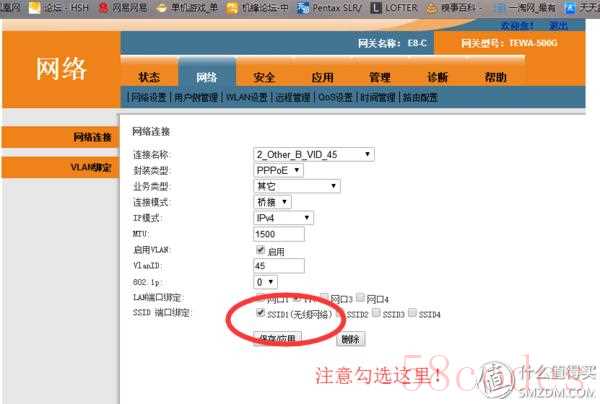
Task: Open the 802.1p priority dropdown
Action: click(265, 282)
